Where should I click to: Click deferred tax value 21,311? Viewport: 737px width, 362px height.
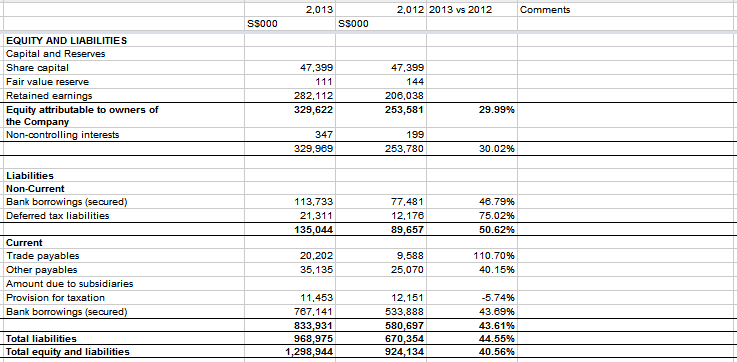290,216
